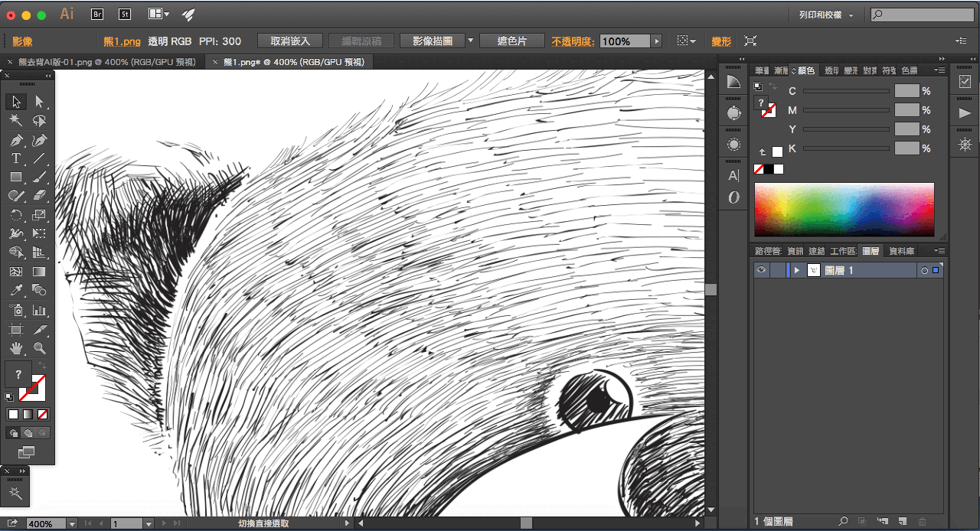This screenshot has height=531, width=980.
Task: Select the Hand tool
Action: (16, 348)
